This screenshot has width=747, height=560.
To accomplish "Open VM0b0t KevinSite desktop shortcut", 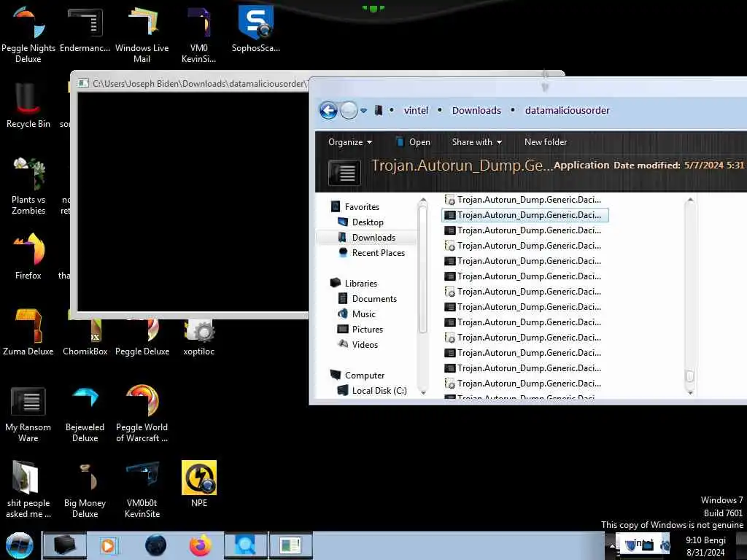I will [142, 489].
